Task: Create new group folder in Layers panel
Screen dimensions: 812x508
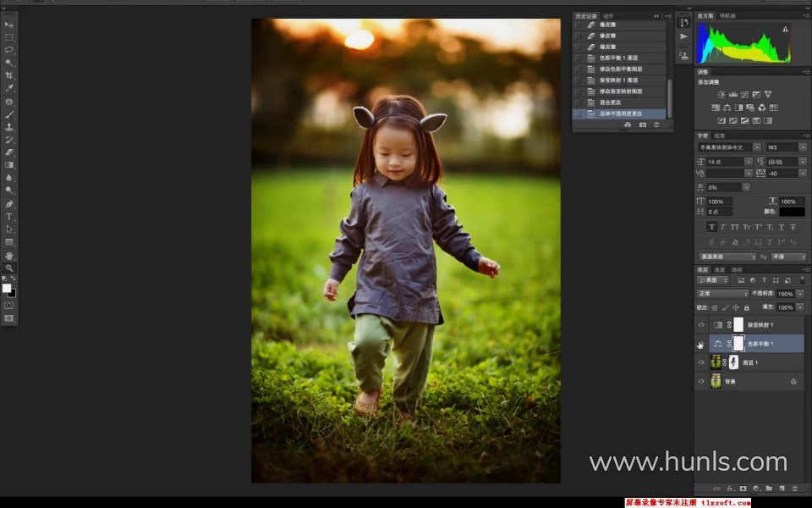Action: [x=769, y=489]
